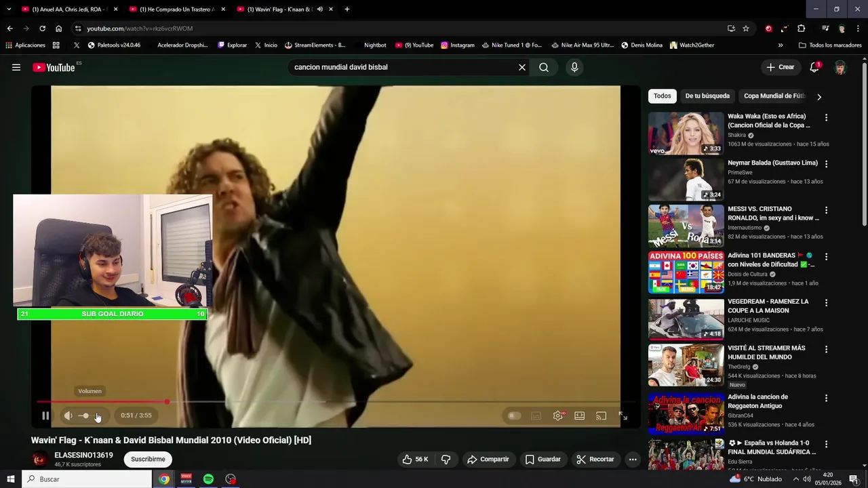868x488 pixels.
Task: Select the 'Todos' filter chip
Action: tap(663, 96)
